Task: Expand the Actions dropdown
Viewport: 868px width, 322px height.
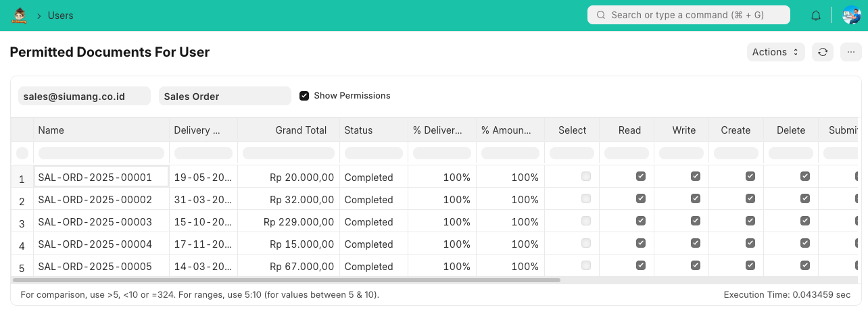Action: [x=775, y=52]
